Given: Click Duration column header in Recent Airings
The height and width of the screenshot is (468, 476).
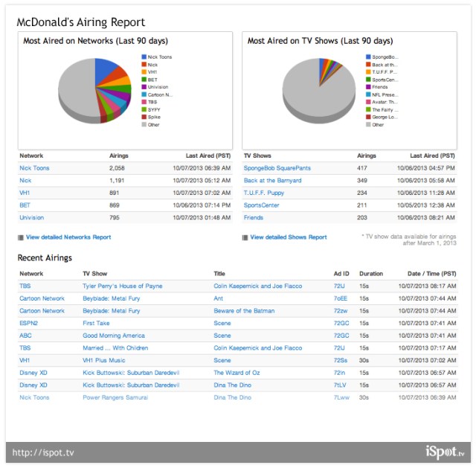Looking at the screenshot, I should (x=371, y=274).
